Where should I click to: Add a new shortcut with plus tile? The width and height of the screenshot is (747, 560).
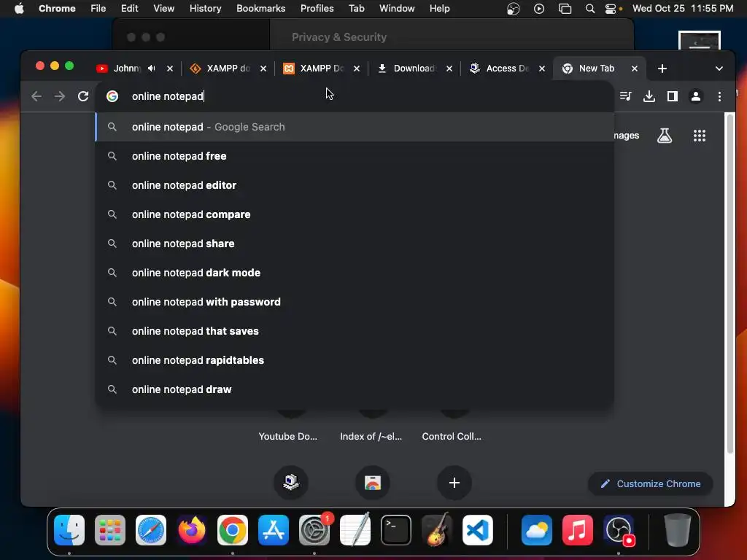[x=454, y=483]
